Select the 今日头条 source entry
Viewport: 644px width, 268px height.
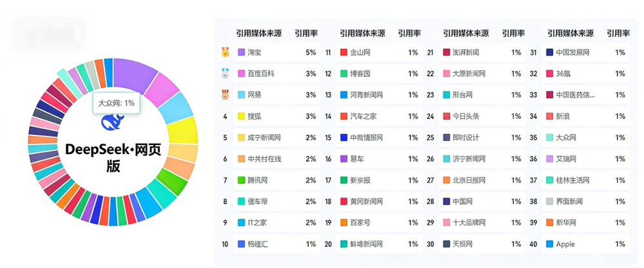(x=482, y=117)
